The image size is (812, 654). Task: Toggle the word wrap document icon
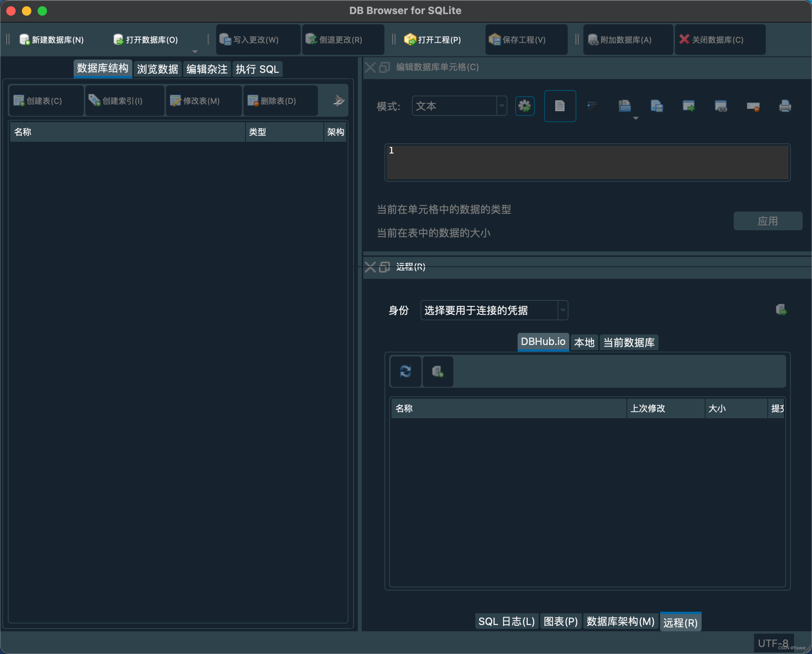pos(560,106)
